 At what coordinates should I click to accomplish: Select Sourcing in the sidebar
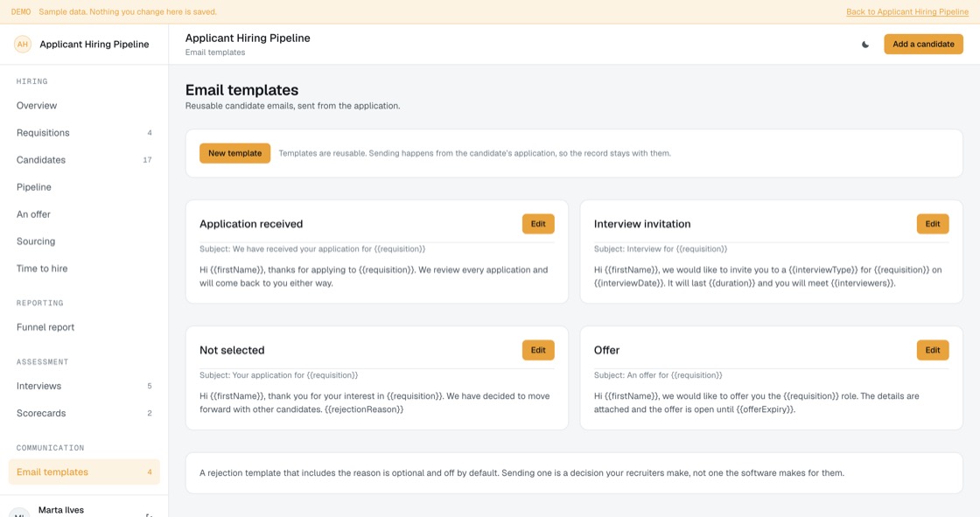click(84, 241)
